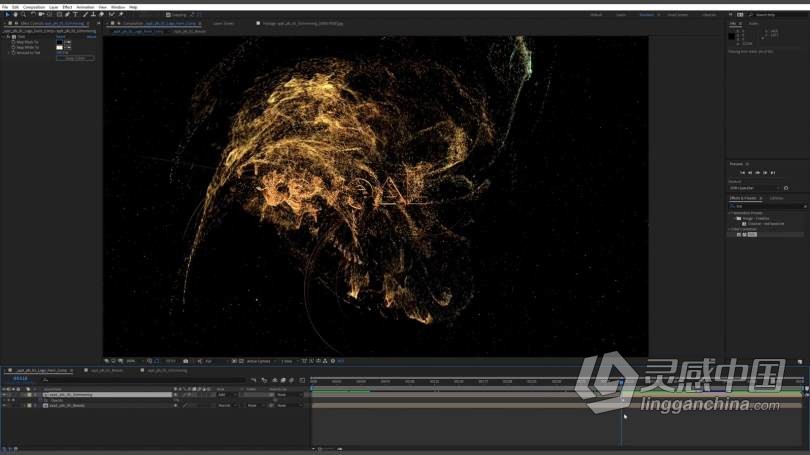Select the Eraser tool

(x=101, y=15)
